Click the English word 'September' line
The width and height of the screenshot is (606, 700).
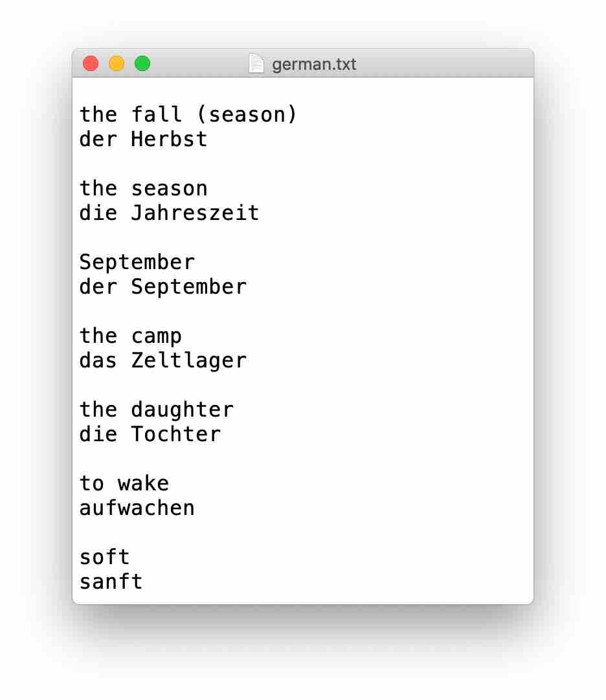tap(137, 263)
